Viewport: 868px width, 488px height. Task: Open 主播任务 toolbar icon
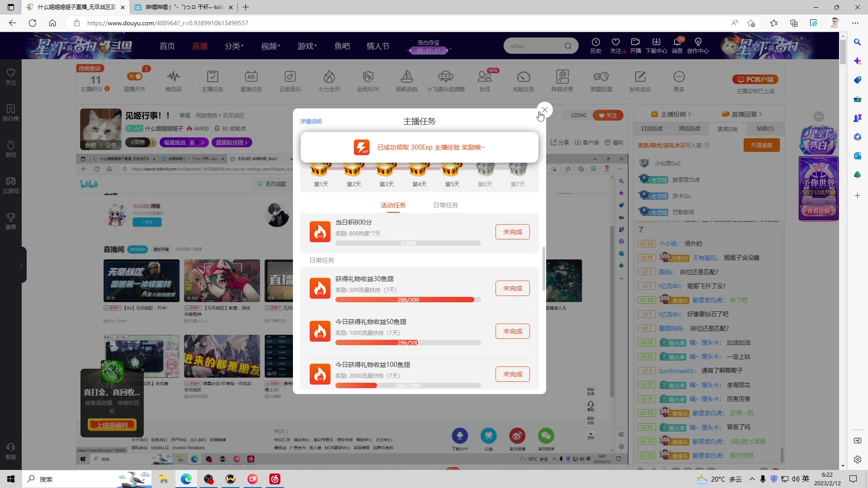(x=212, y=81)
